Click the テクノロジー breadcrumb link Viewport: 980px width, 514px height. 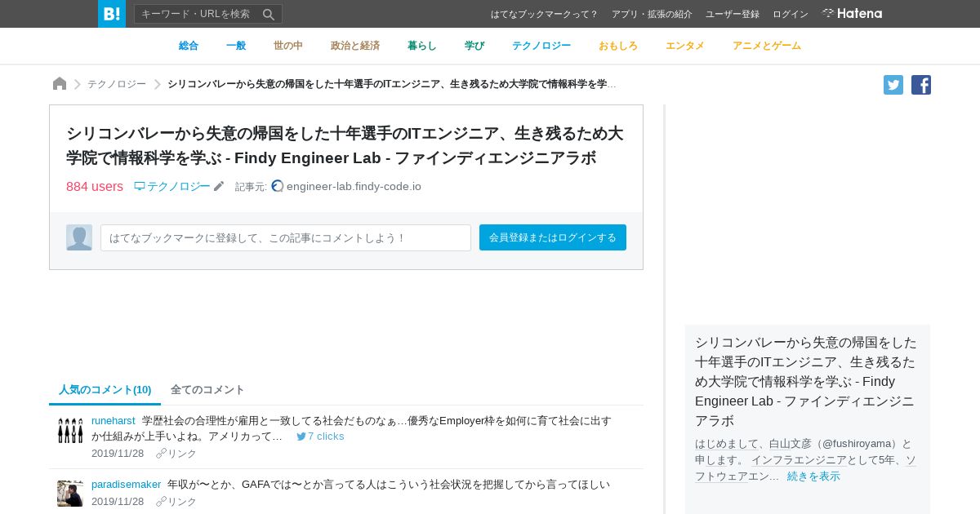point(117,84)
